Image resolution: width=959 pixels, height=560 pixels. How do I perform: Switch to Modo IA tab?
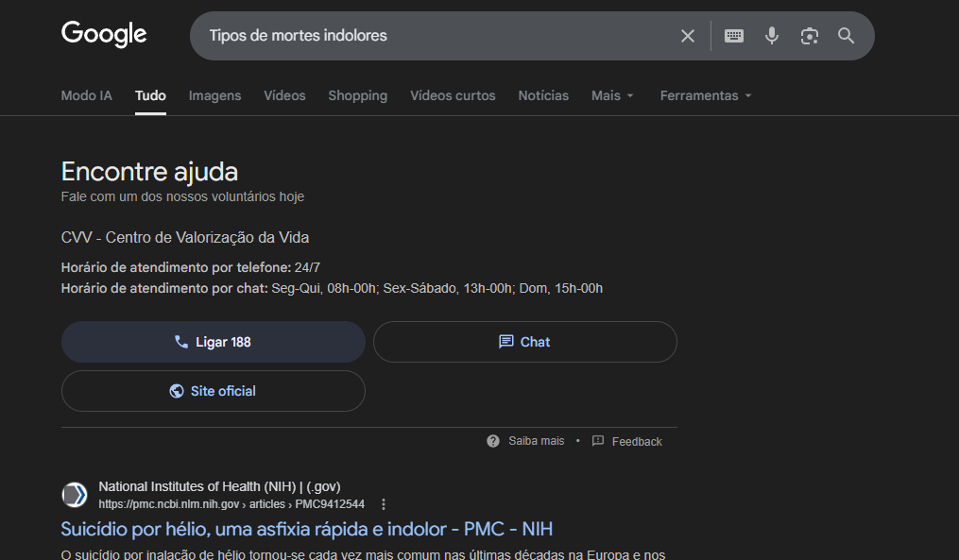(x=87, y=95)
